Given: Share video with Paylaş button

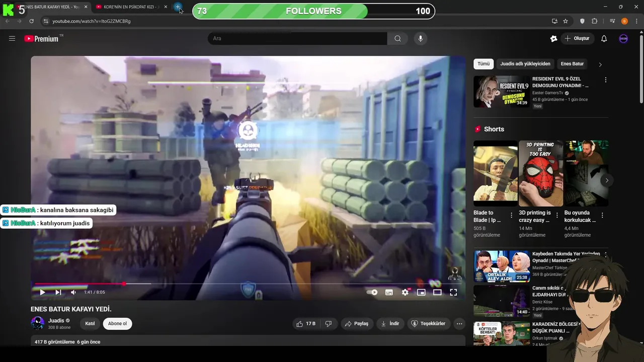Looking at the screenshot, I should tap(356, 324).
